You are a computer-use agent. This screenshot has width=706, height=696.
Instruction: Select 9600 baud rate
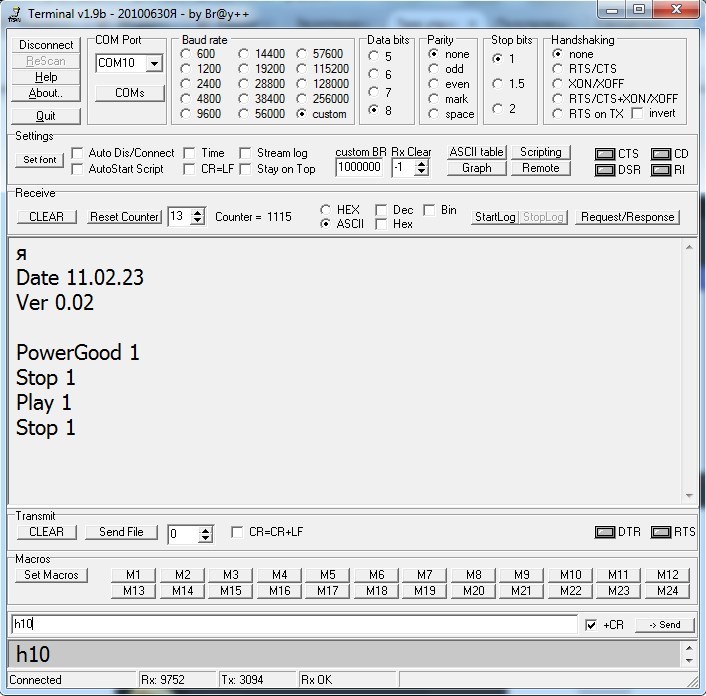click(186, 114)
